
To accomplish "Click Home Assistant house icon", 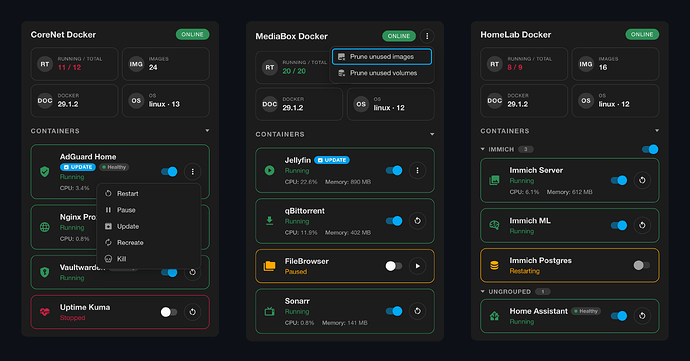I will [494, 316].
